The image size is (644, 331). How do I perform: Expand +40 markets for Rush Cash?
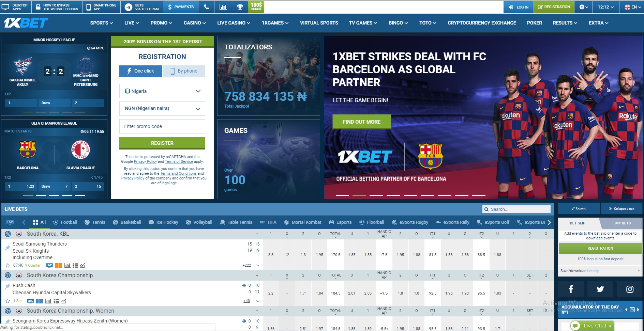[246, 301]
